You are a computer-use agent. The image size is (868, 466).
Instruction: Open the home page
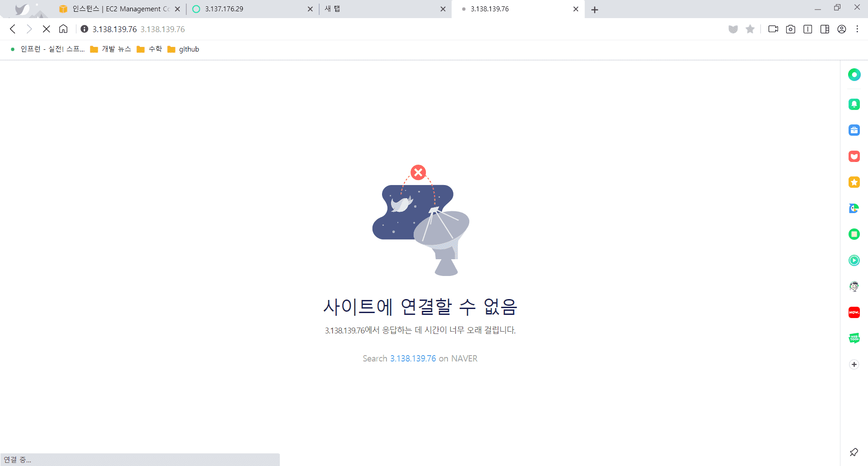point(63,29)
